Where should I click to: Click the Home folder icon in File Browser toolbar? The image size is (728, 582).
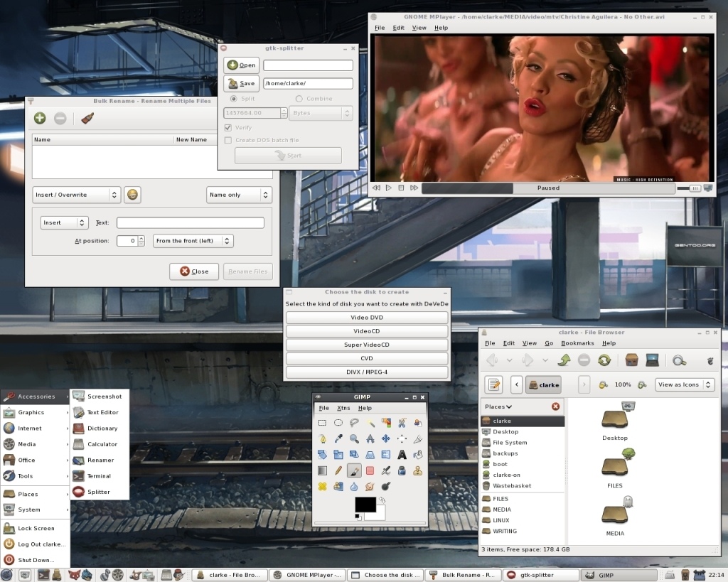(x=631, y=360)
